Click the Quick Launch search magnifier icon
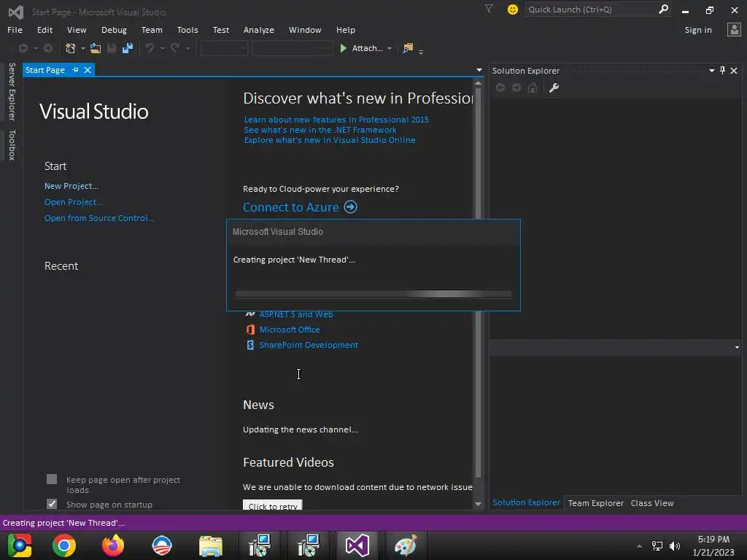This screenshot has width=747, height=560. [663, 9]
